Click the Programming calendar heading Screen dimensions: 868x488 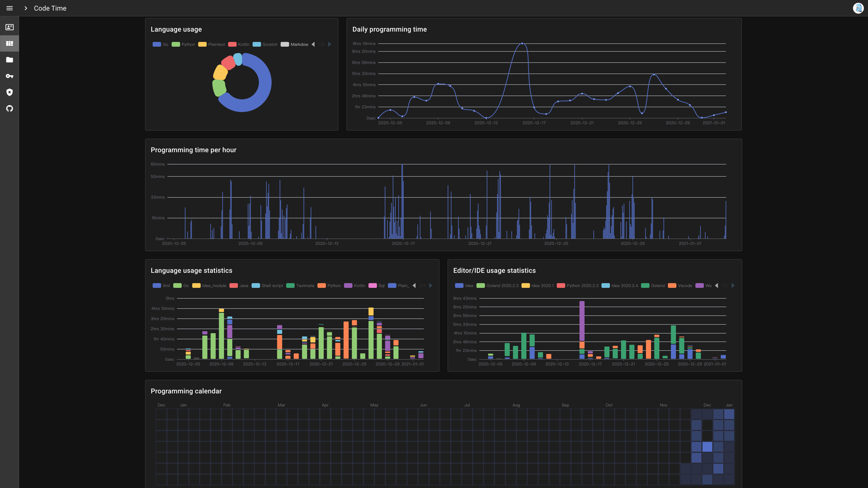pyautogui.click(x=186, y=391)
